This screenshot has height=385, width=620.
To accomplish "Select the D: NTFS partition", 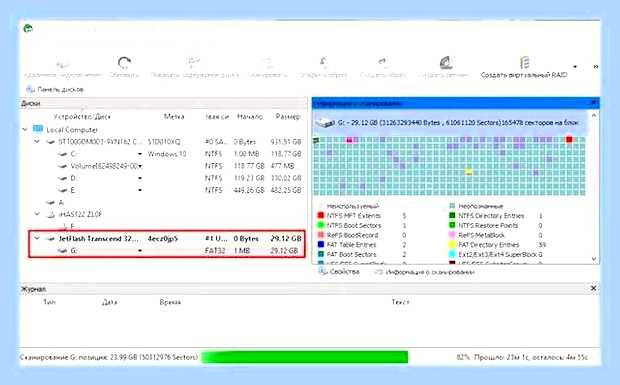I will pos(163,178).
